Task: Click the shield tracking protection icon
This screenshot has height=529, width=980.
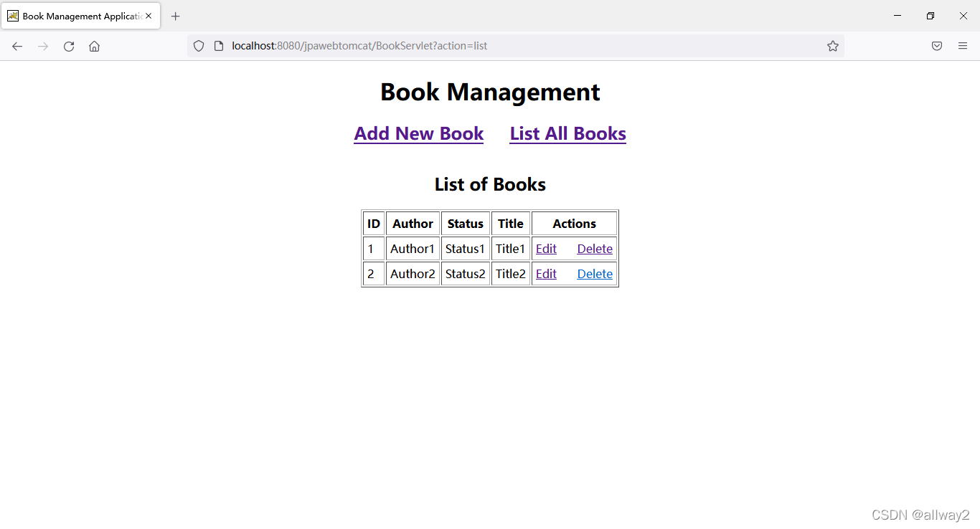Action: [x=199, y=46]
